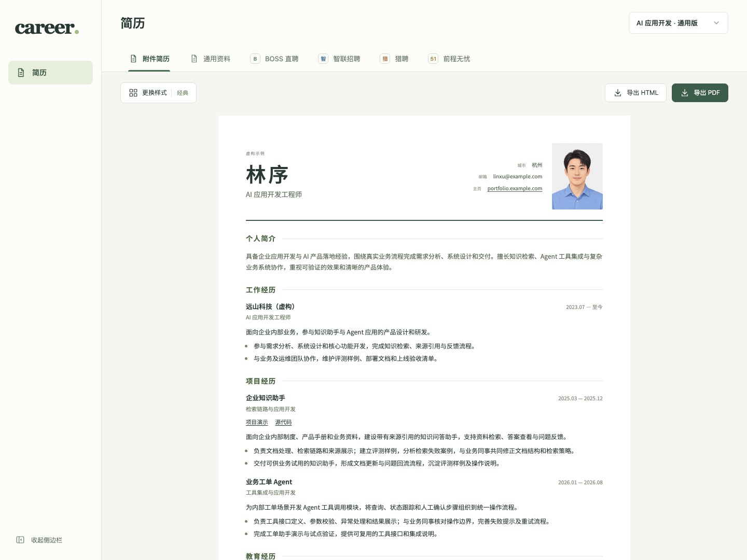Click the file icon on 通用资料 tab
The image size is (747, 560).
pyautogui.click(x=194, y=59)
